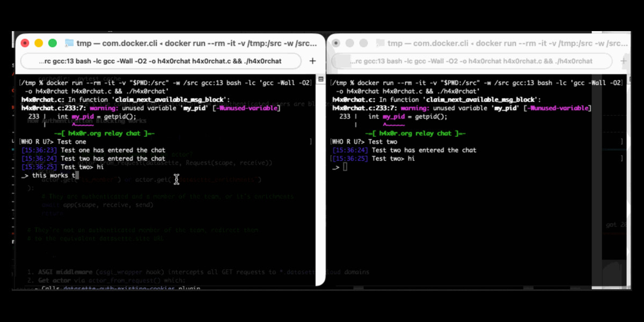Click the yellow minimize icon on right terminal

348,42
